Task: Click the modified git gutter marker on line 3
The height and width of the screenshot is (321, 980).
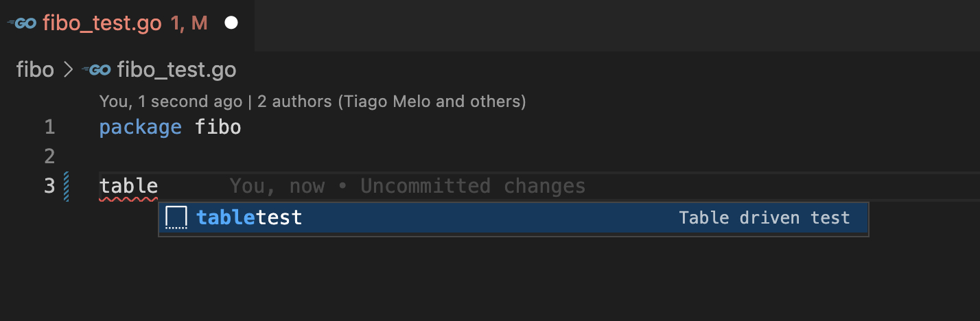Action: coord(67,186)
